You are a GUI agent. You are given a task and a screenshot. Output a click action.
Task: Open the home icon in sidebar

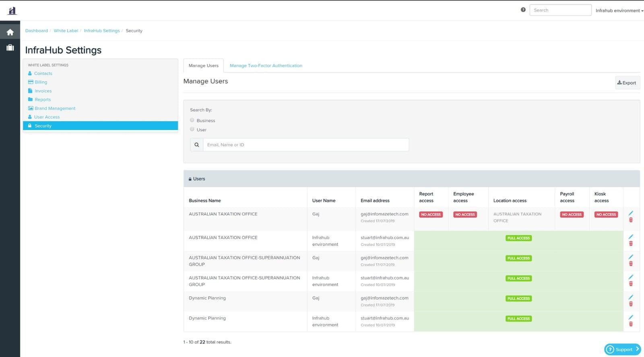(x=10, y=32)
